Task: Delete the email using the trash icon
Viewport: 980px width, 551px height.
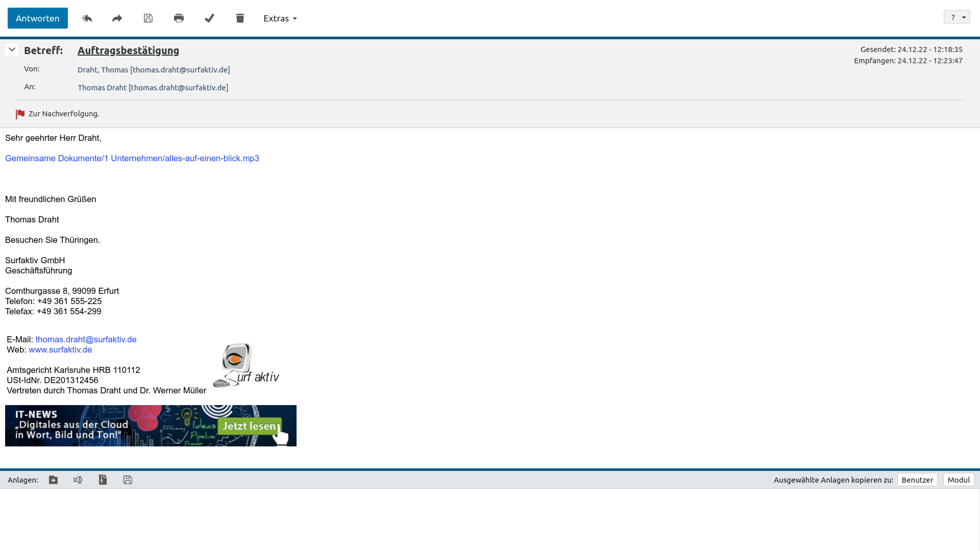Action: pyautogui.click(x=240, y=18)
